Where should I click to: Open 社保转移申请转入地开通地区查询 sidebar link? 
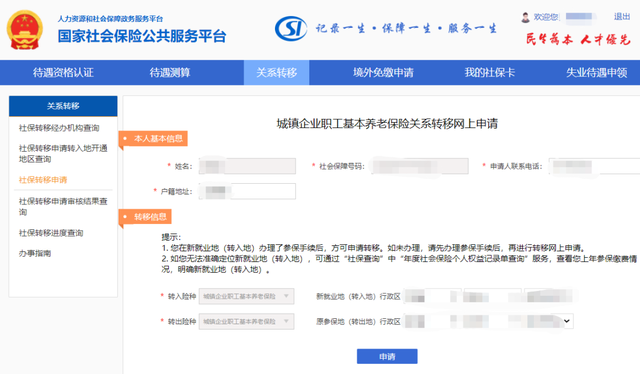pos(63,154)
